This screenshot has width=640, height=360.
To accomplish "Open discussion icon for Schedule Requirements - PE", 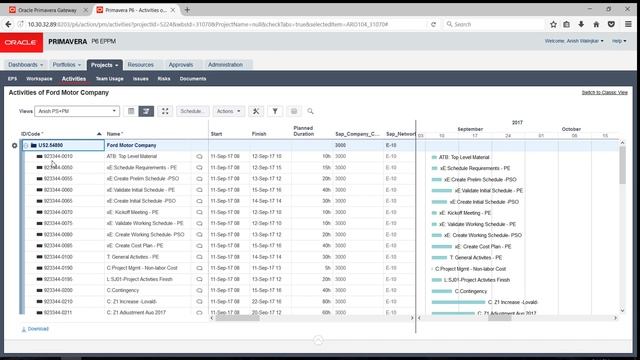I will tap(199, 168).
